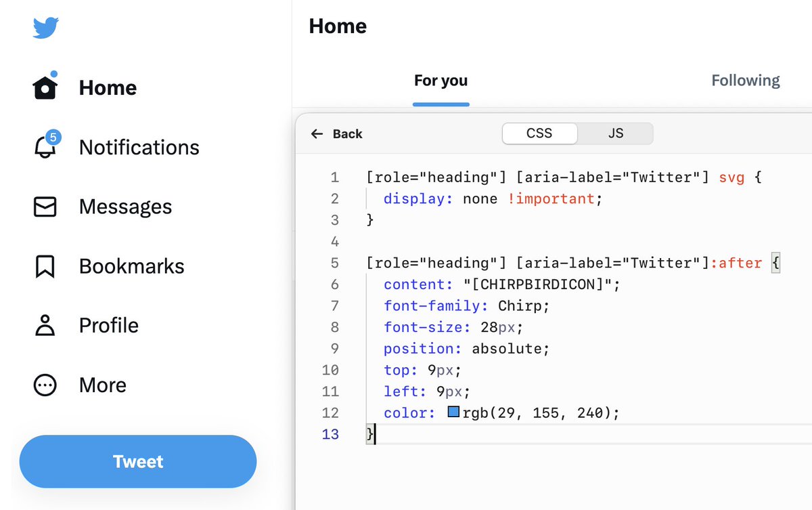
Task: Click line number 13 in gutter
Action: pos(330,434)
